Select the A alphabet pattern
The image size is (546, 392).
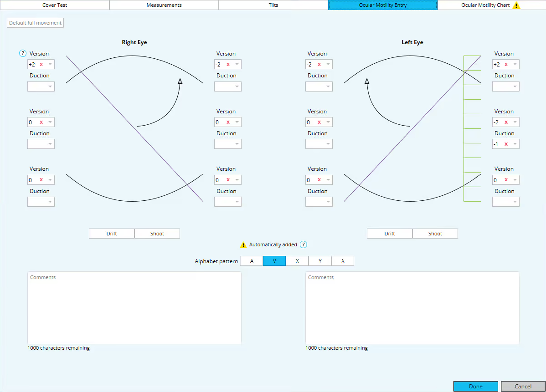252,261
